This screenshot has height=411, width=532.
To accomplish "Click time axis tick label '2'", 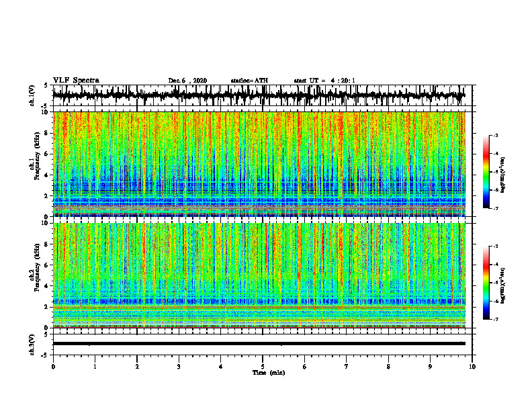I will tap(137, 367).
